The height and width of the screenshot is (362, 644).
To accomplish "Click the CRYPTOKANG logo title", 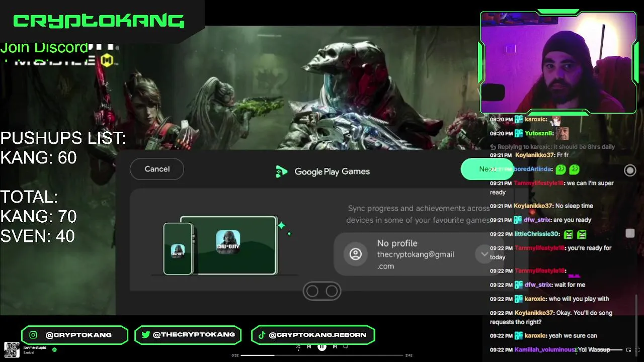I will point(98,21).
